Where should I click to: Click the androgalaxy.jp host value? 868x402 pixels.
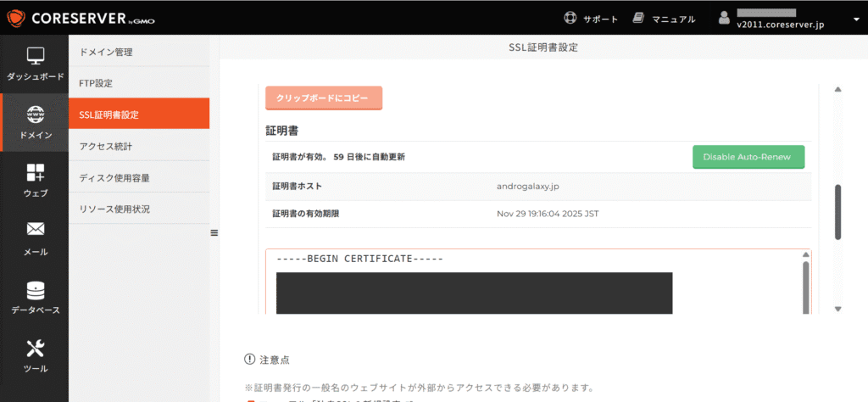tap(528, 186)
